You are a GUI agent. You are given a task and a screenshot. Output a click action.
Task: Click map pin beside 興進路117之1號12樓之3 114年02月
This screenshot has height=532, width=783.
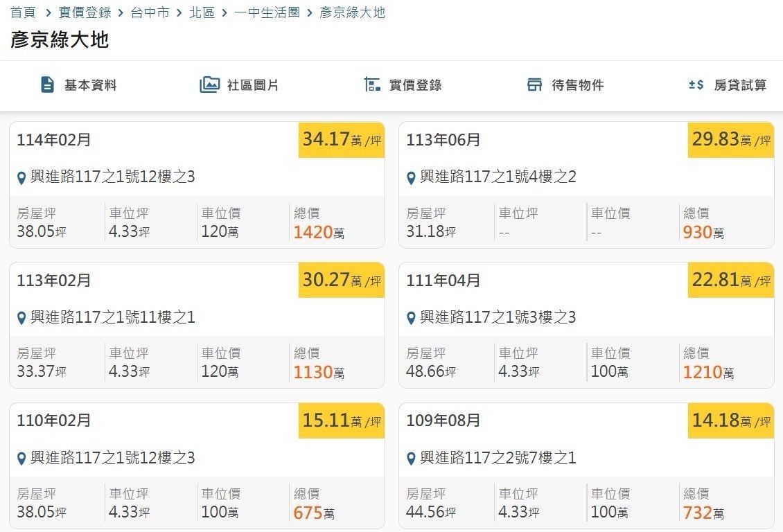[21, 178]
